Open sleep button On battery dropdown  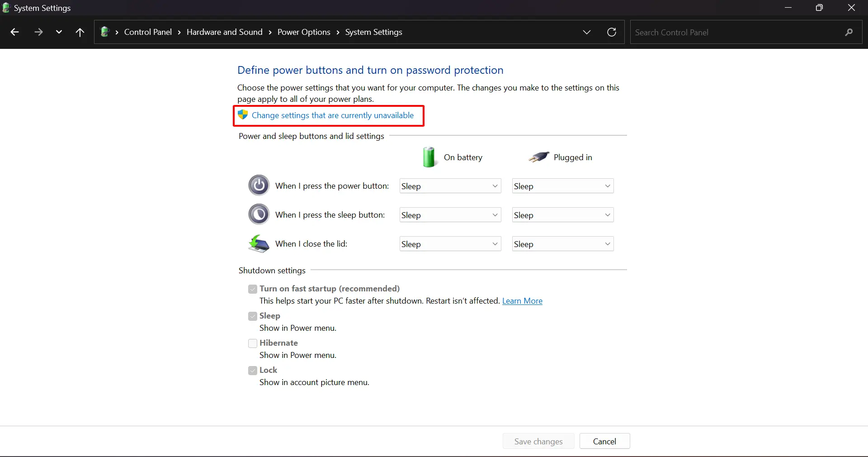[x=450, y=215]
